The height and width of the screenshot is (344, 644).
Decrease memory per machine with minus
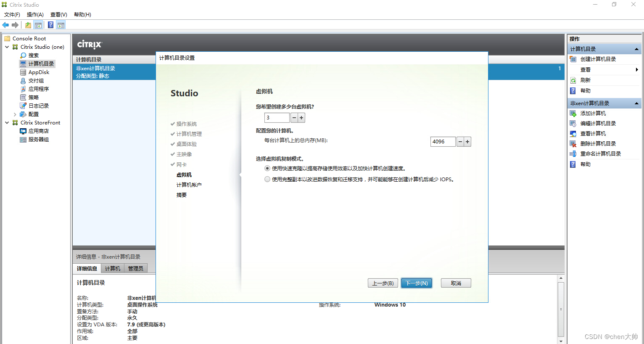[460, 142]
